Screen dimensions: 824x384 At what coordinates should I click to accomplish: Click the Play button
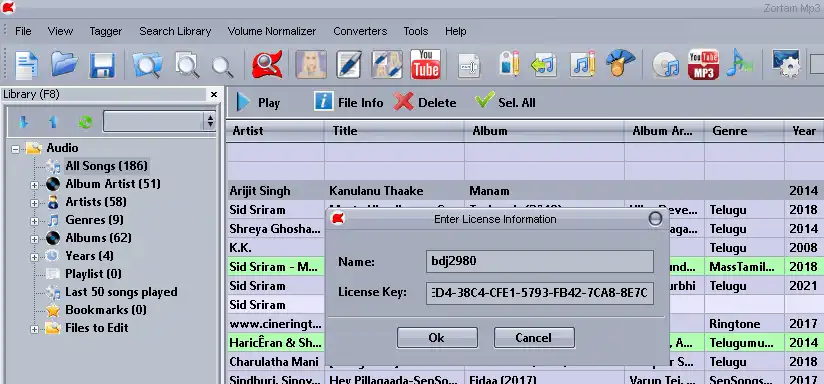[258, 102]
